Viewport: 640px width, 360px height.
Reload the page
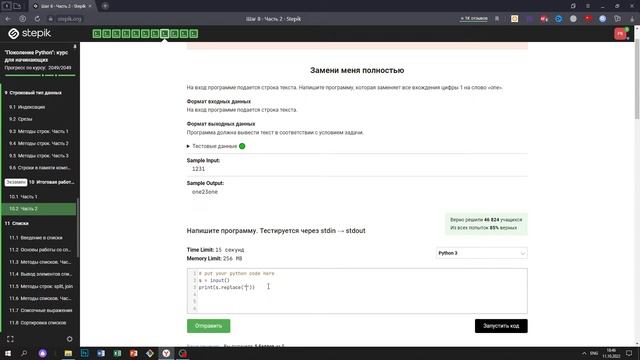tap(37, 19)
